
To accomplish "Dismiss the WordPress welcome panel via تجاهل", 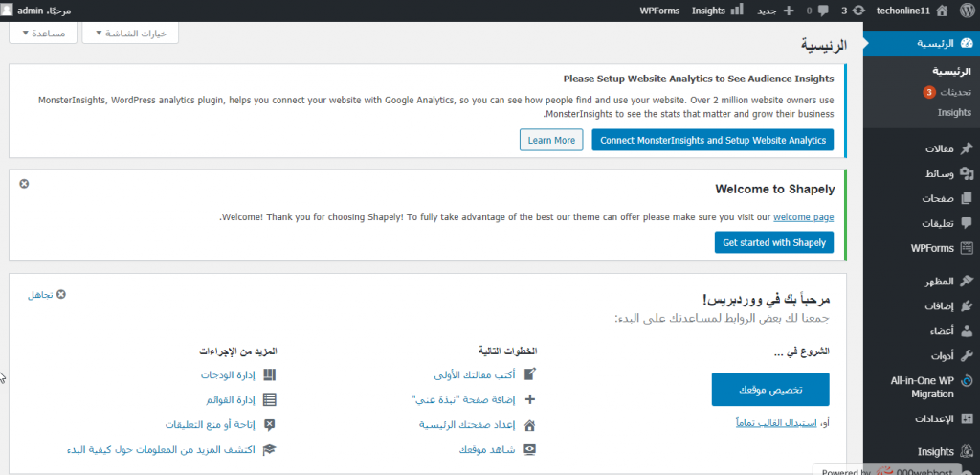I will tap(47, 294).
